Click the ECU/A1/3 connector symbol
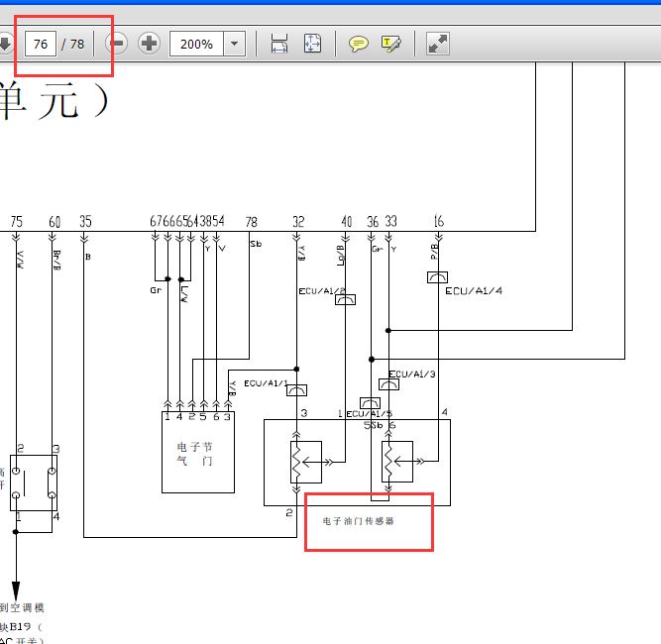 coord(388,384)
